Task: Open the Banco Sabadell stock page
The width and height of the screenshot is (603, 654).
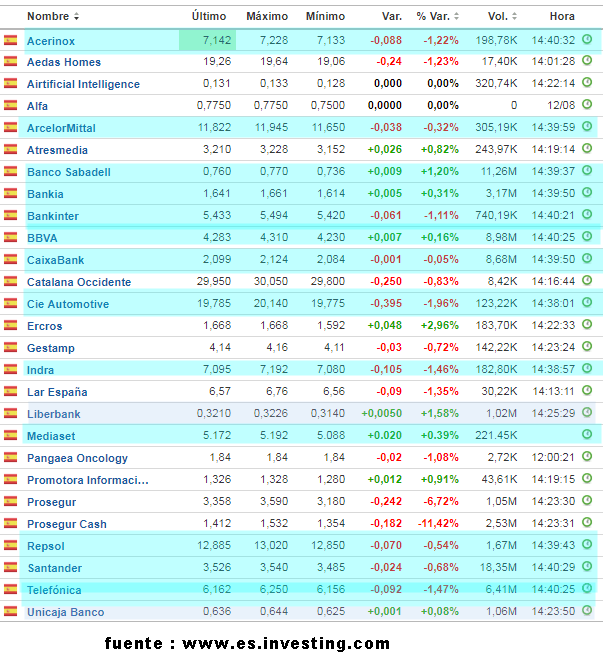Action: (68, 172)
